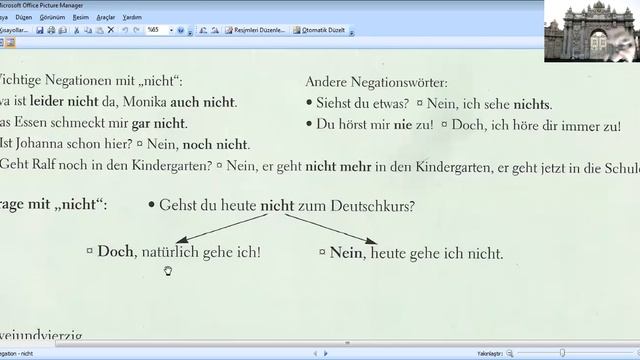Click the Rotate left icon

click(203, 30)
